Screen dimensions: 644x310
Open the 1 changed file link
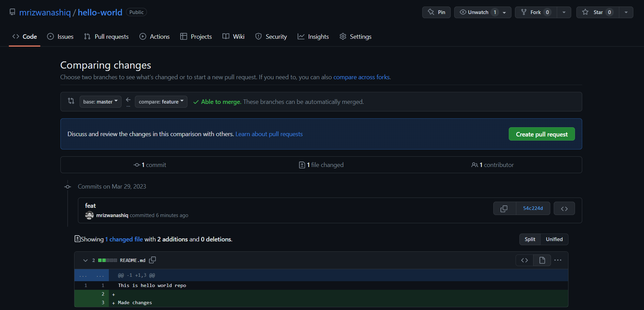pos(124,239)
